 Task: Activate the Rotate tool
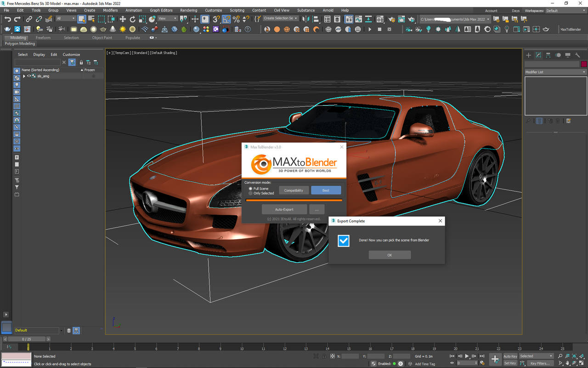pyautogui.click(x=133, y=18)
